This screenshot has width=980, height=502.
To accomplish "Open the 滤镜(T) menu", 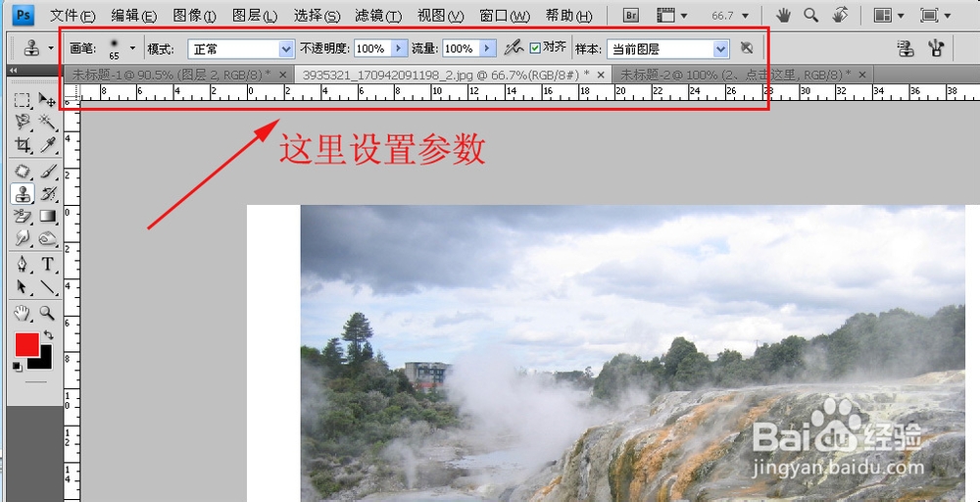I will click(378, 16).
